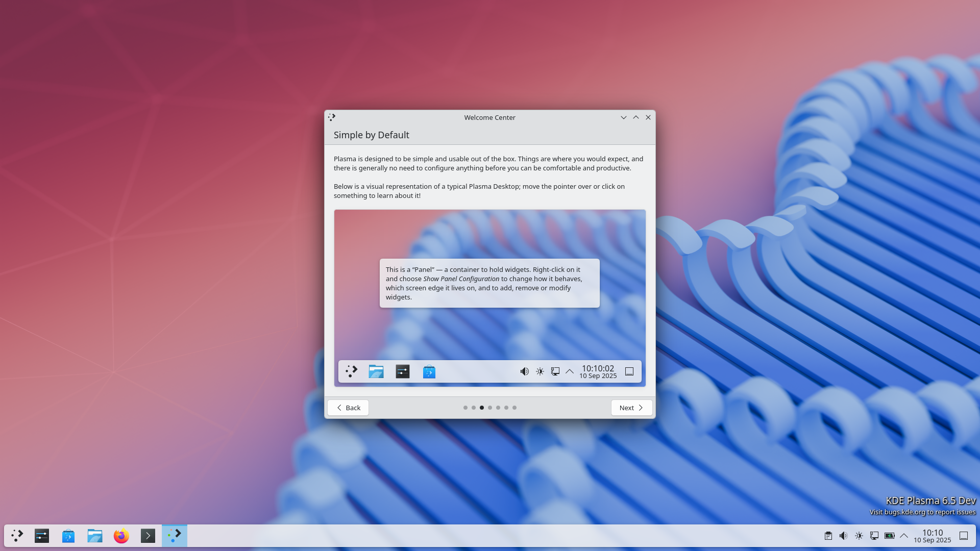The height and width of the screenshot is (551, 980).
Task: Open Discover software store from taskbar
Action: click(x=68, y=536)
